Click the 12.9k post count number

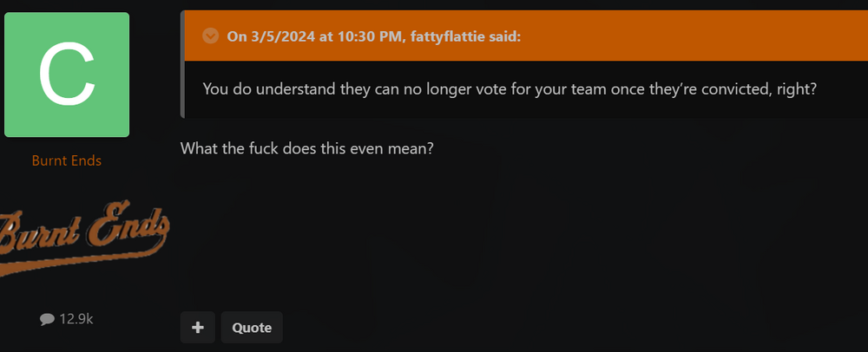pyautogui.click(x=76, y=319)
